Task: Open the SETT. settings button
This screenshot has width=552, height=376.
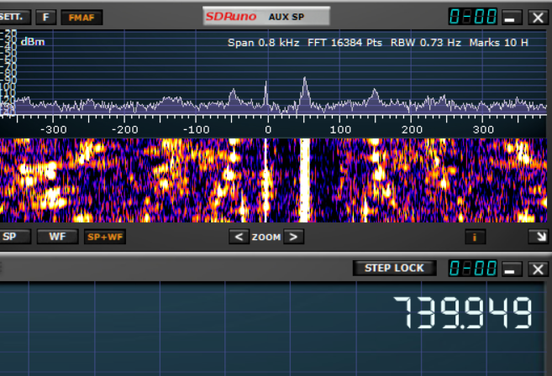Action: 15,17
